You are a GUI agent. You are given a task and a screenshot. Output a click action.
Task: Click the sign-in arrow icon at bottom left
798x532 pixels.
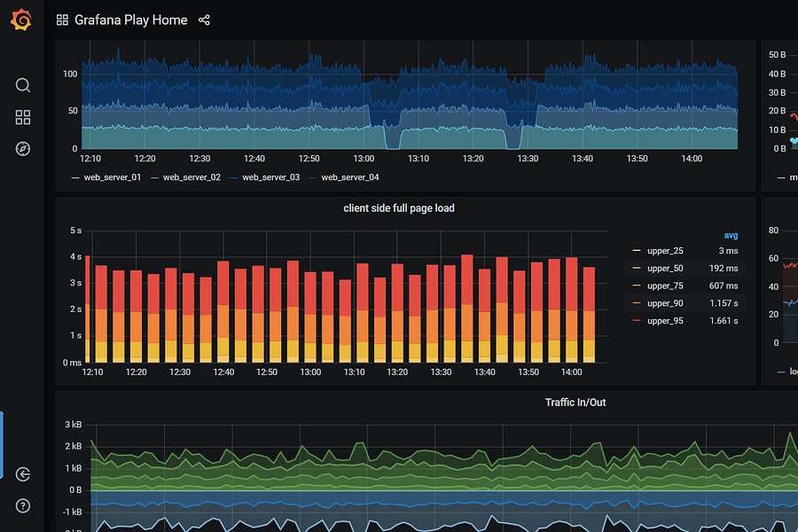click(22, 474)
